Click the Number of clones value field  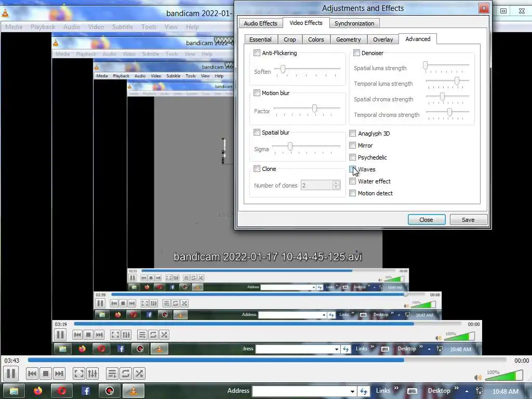[x=316, y=185]
